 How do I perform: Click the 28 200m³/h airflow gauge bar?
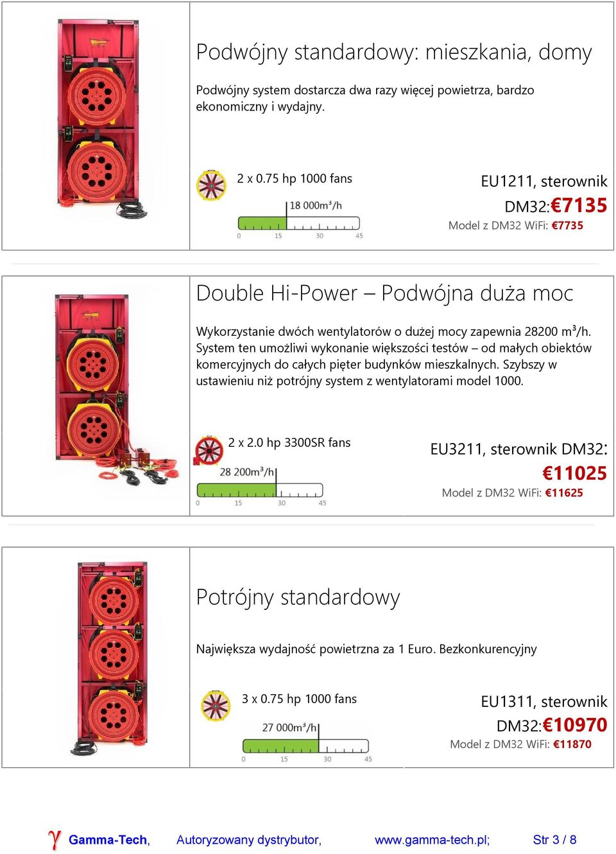click(260, 491)
